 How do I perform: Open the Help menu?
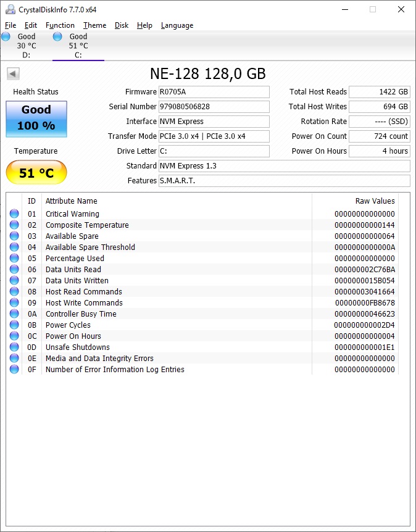[x=144, y=25]
